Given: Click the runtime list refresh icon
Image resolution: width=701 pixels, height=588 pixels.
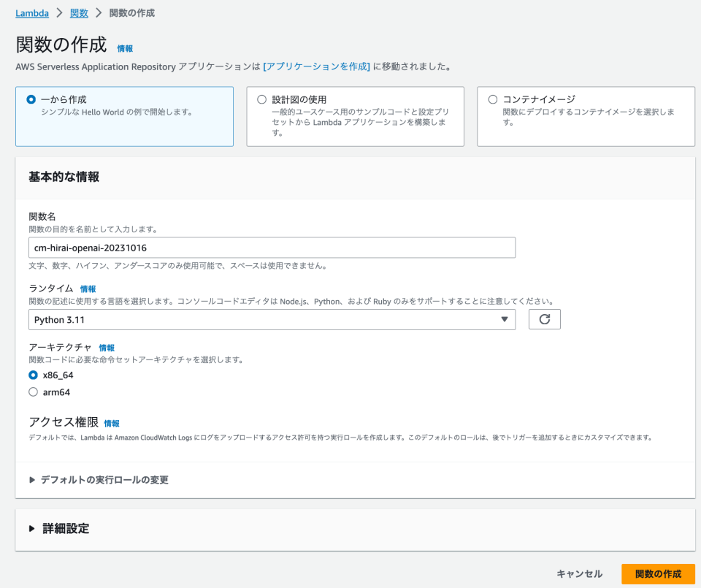Looking at the screenshot, I should [x=544, y=318].
